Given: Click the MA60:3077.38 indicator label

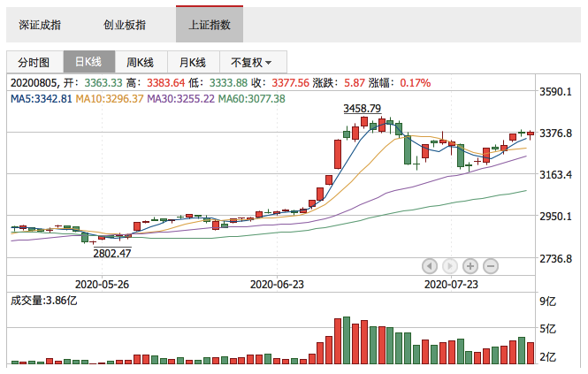Looking at the screenshot, I should [252, 99].
